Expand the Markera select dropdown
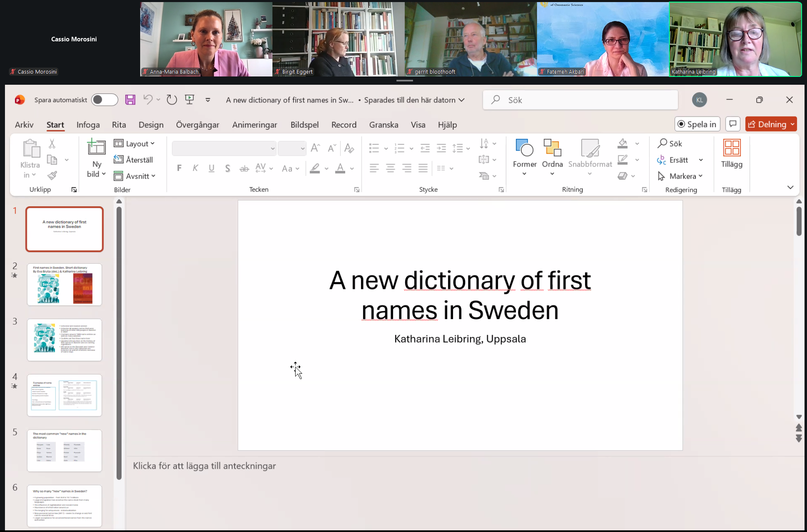The width and height of the screenshot is (807, 532). pos(680,176)
